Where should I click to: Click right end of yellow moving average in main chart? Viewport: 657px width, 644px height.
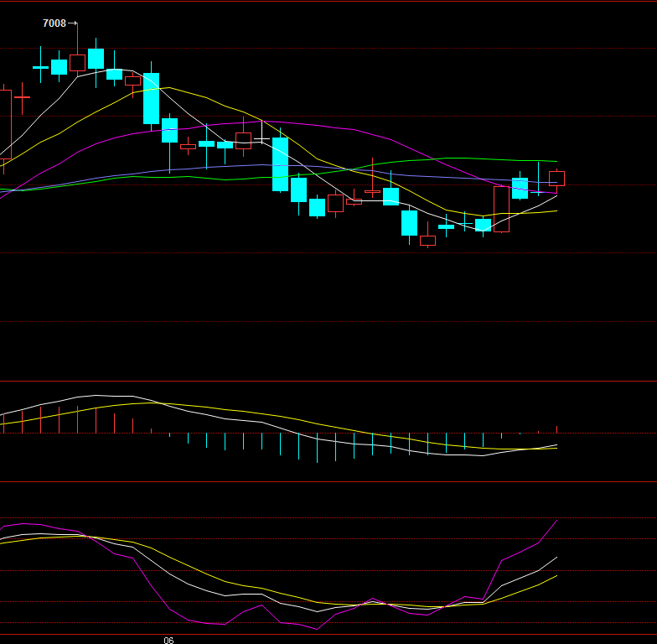(556, 211)
